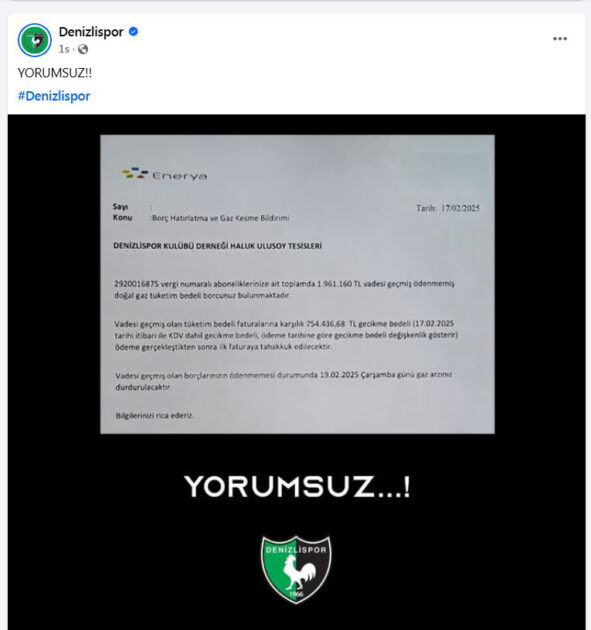Click the Bilgilerinizi rica ederiz line
Screen dimensions: 591x630
155,415
